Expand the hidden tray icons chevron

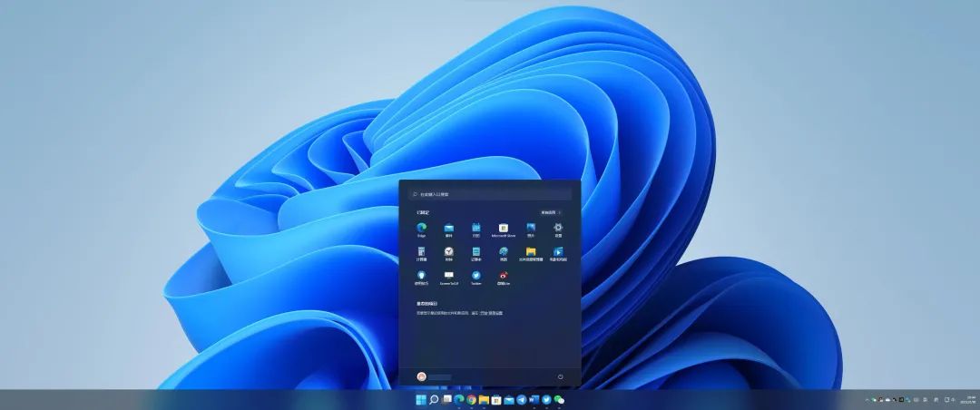867,399
